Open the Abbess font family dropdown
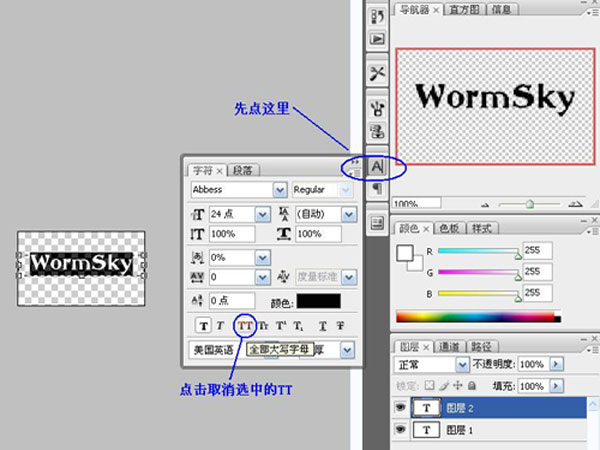The image size is (600, 450). coord(280,190)
